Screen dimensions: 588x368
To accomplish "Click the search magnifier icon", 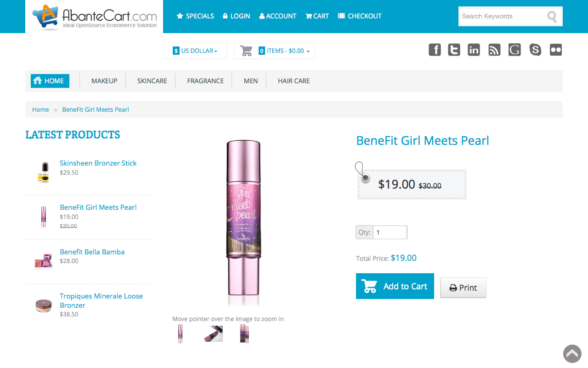I will coord(552,17).
